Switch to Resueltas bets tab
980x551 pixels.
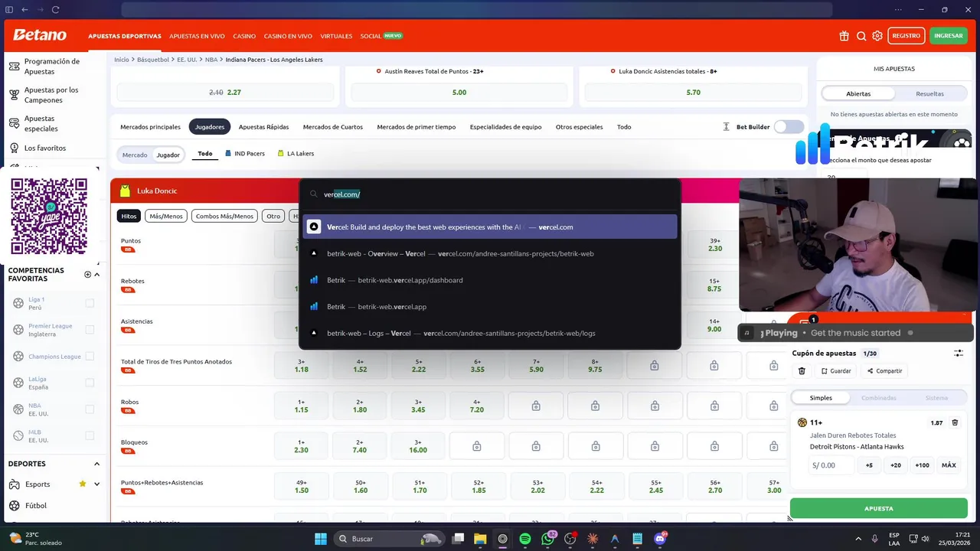click(929, 93)
